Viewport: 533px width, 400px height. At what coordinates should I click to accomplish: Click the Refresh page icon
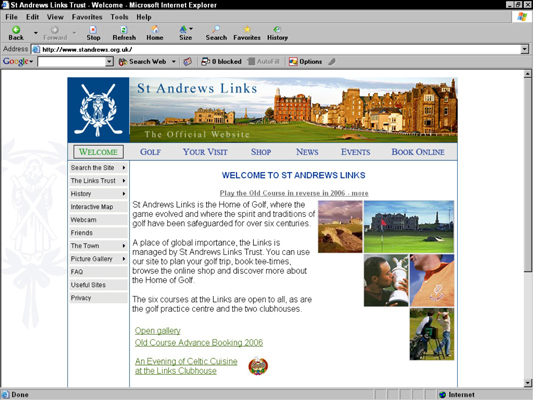[124, 30]
